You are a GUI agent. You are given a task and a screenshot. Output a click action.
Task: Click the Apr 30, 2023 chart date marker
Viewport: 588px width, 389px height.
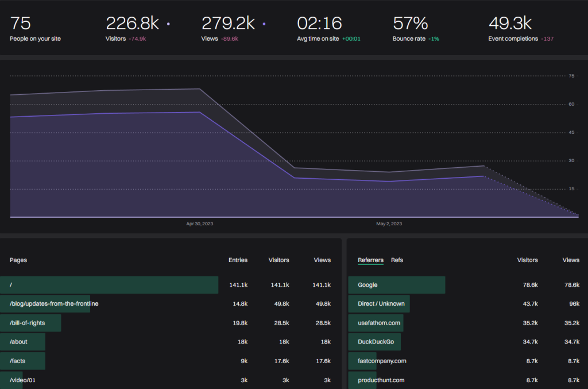click(x=199, y=224)
